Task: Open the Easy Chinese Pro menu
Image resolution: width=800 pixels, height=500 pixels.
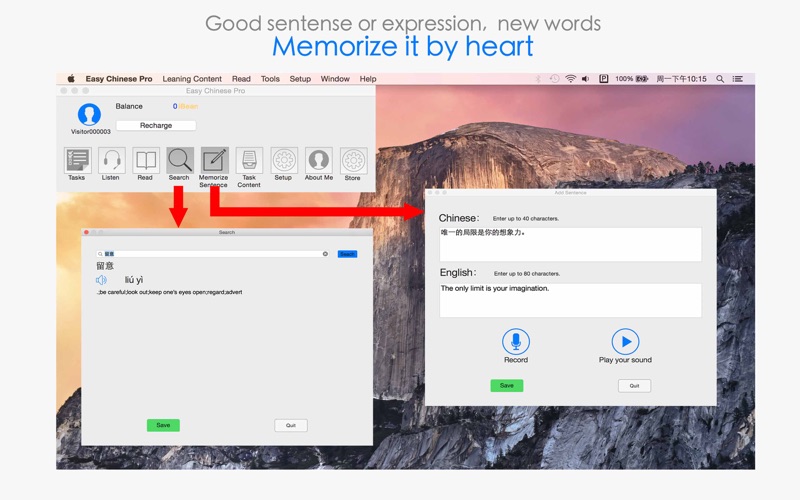Action: [x=119, y=79]
